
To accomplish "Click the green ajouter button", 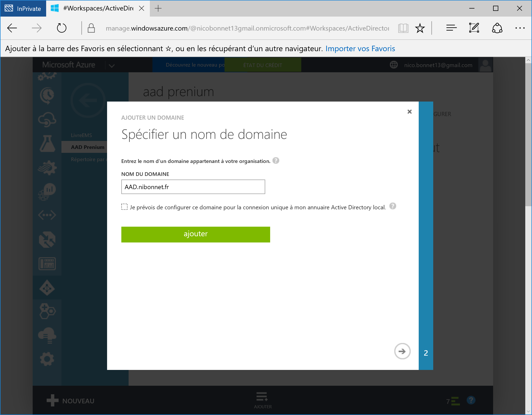I will pos(195,234).
